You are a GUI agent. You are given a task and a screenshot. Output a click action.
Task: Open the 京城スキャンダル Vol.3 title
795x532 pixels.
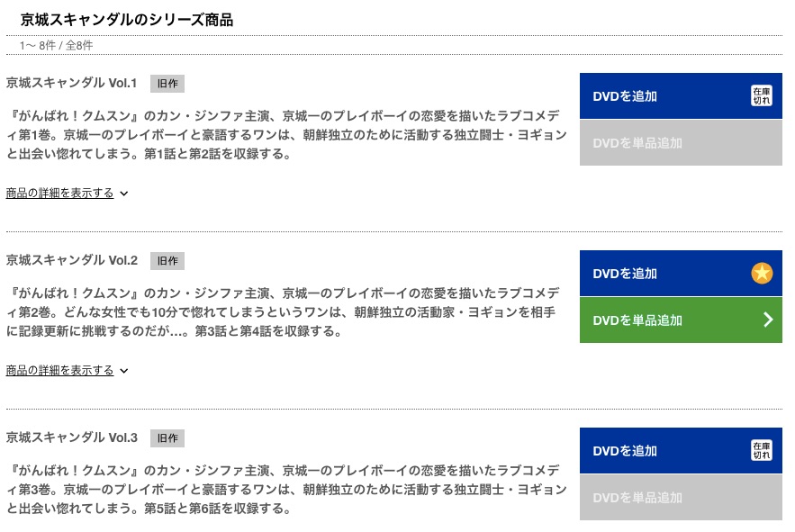[71, 437]
